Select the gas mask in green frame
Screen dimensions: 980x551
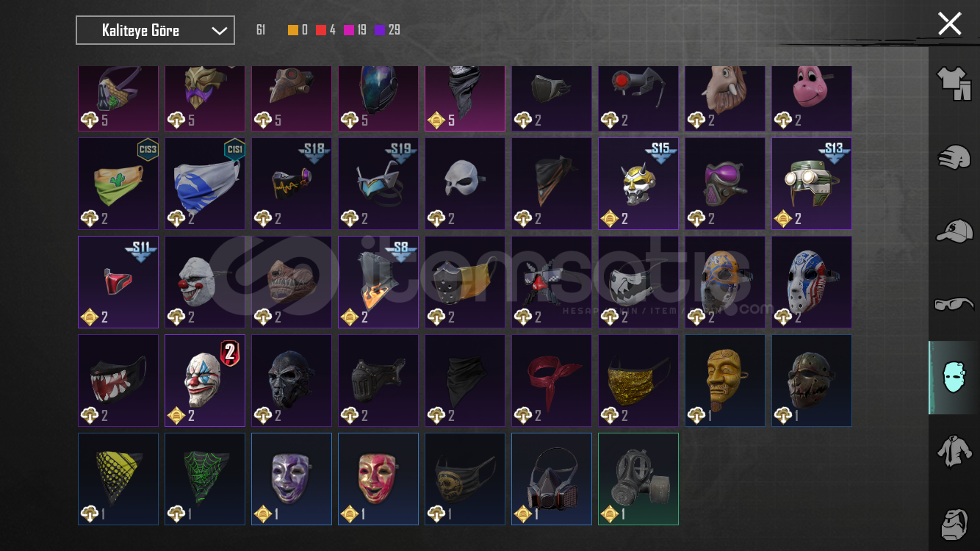638,479
